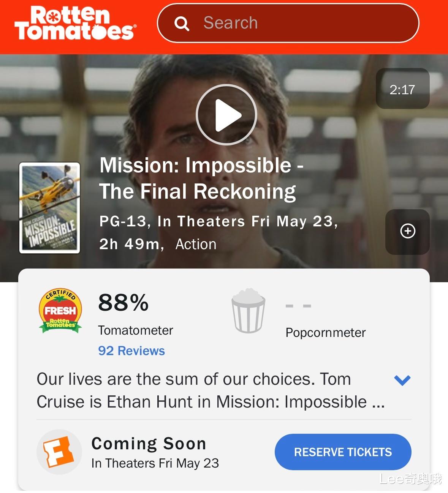Viewport: 448px width, 493px height.
Task: Click the Tomatometer label text
Action: (x=136, y=330)
